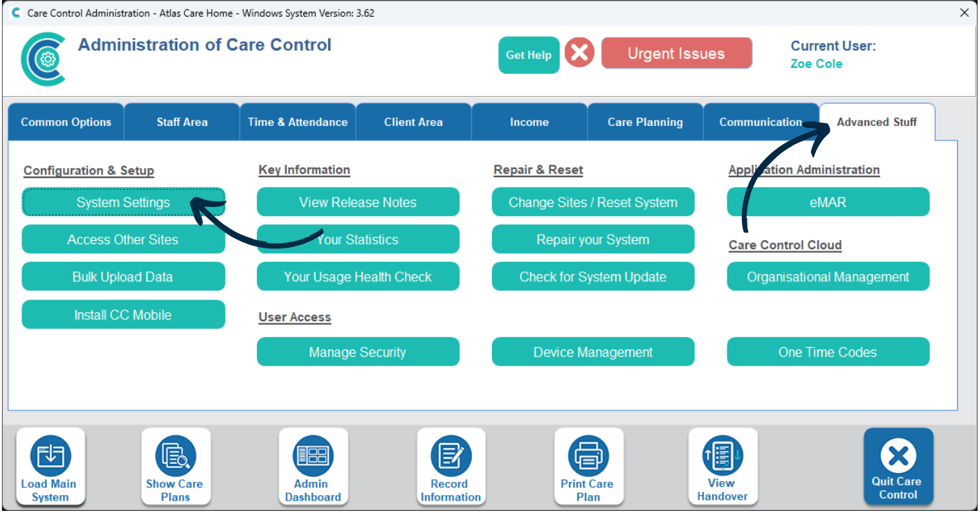
Task: Run Your Usage Health Check
Action: tap(358, 277)
